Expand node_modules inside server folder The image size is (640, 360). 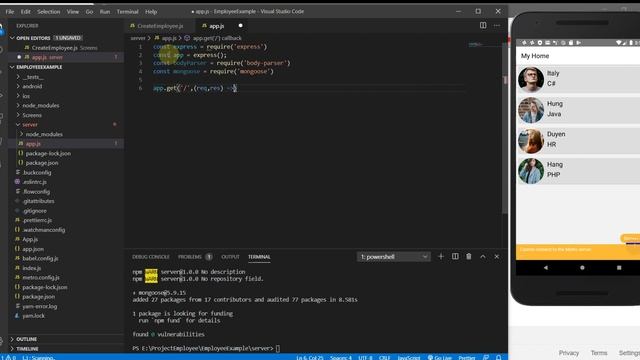click(44, 134)
